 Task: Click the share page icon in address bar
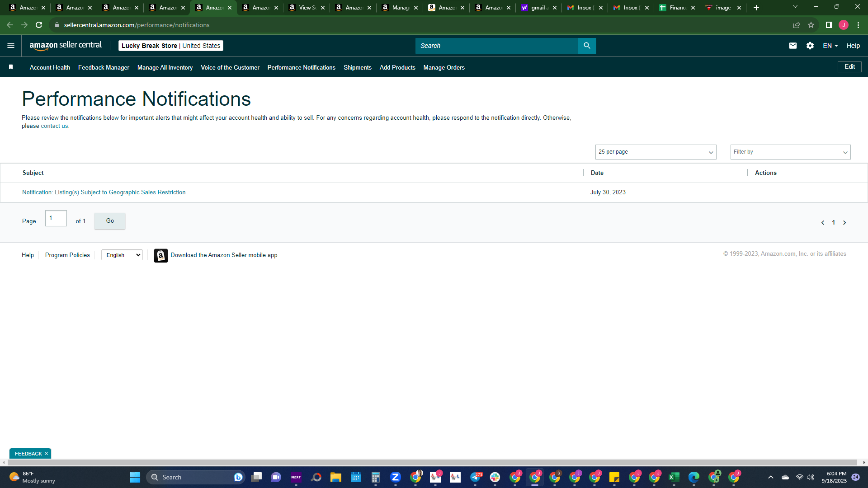[797, 25]
